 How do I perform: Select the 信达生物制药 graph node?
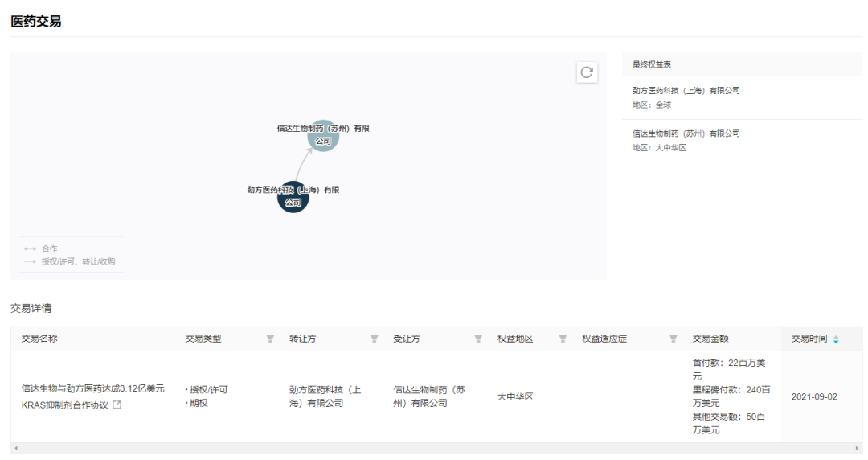(323, 135)
